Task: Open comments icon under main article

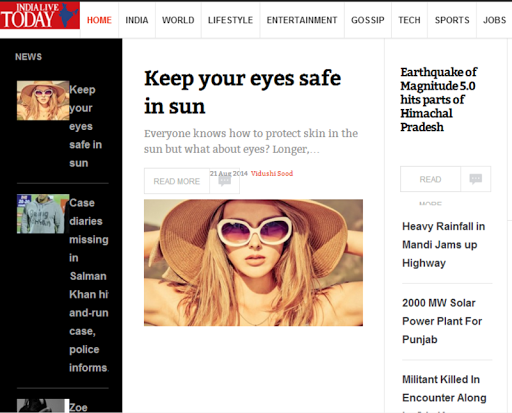Action: pos(225,181)
